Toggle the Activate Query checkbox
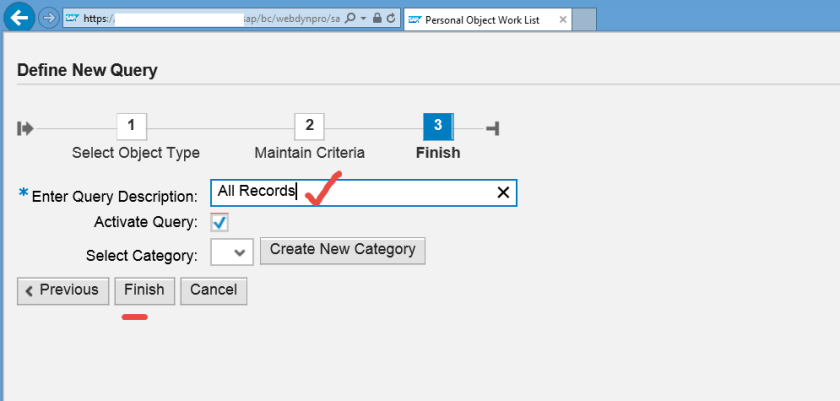This screenshot has height=401, width=840. coord(220,222)
